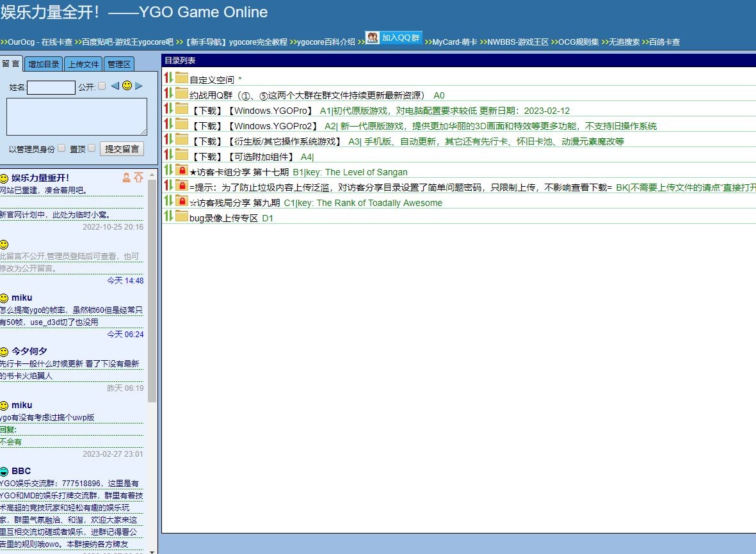Click the 加入QQ群 icon in the top bar

(x=371, y=38)
